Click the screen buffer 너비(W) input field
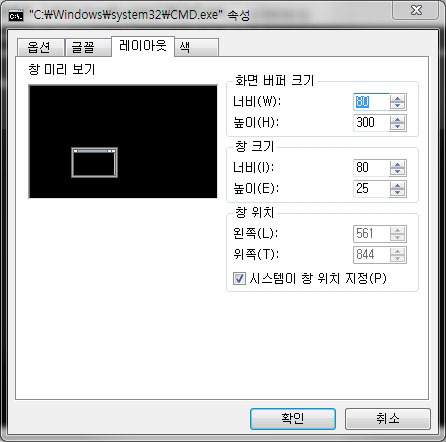446x442 pixels. pyautogui.click(x=371, y=102)
